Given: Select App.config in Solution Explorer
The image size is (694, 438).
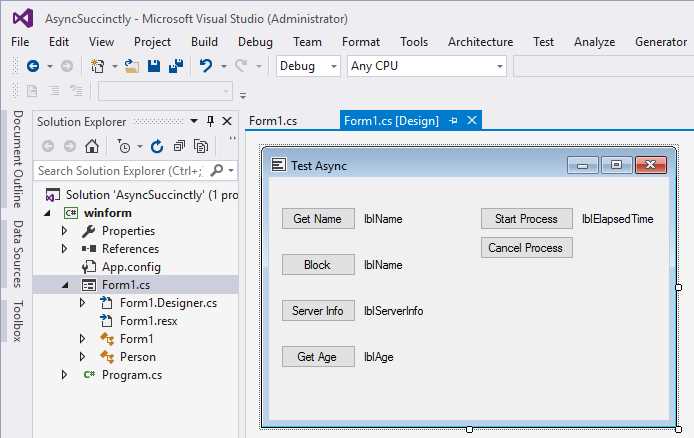Looking at the screenshot, I should [x=131, y=267].
